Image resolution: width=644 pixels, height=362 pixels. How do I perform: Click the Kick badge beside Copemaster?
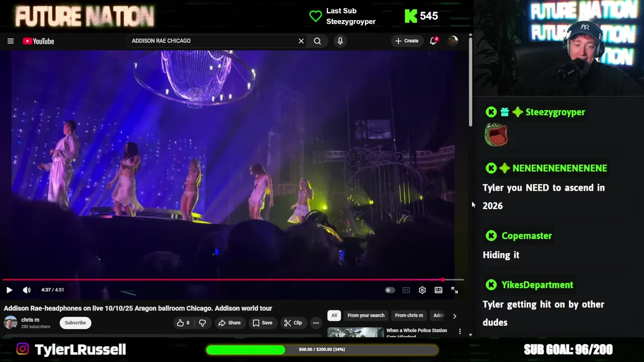(491, 236)
